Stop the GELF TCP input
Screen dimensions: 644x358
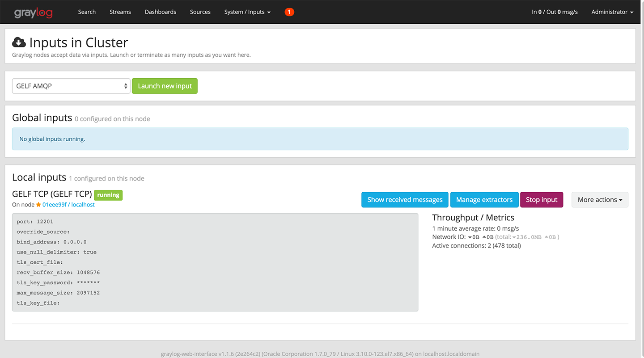pyautogui.click(x=542, y=200)
